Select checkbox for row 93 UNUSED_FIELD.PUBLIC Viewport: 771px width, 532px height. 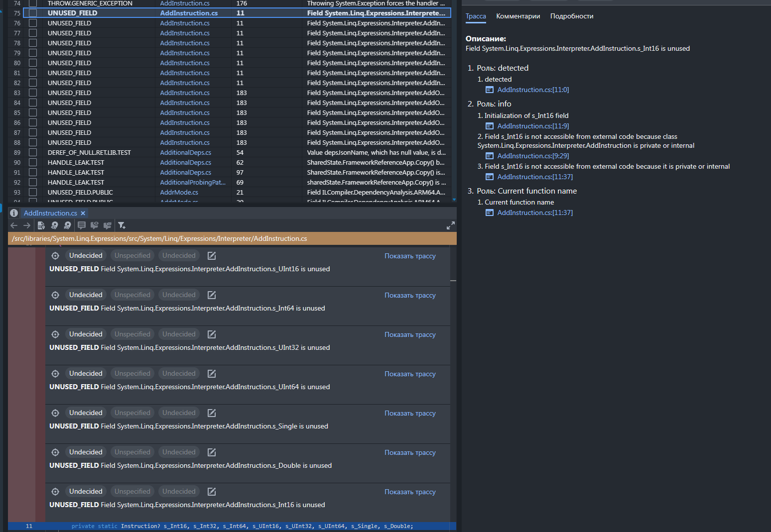[33, 192]
